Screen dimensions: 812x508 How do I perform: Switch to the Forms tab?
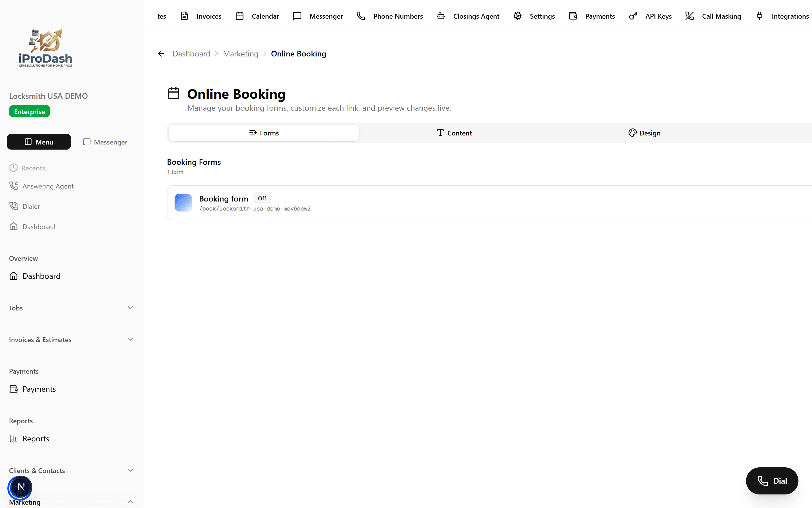(264, 133)
